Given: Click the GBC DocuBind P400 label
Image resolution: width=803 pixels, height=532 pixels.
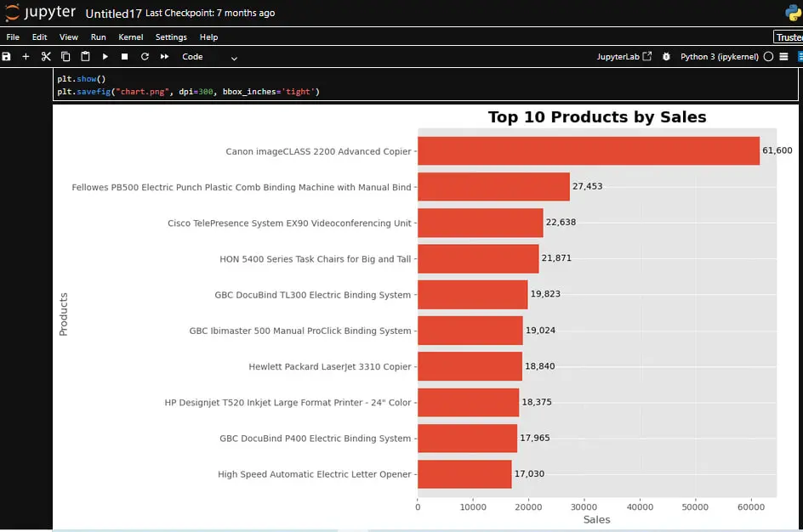Looking at the screenshot, I should pyautogui.click(x=316, y=438).
